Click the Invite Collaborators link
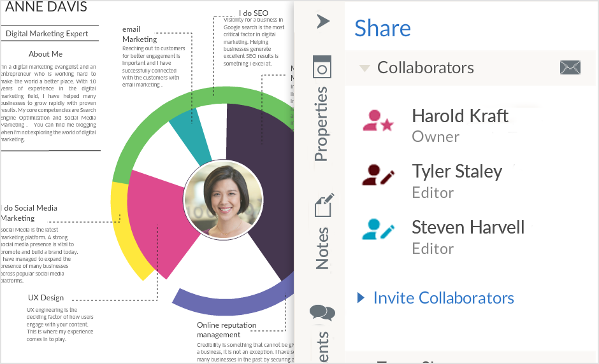This screenshot has width=599, height=364. [444, 298]
